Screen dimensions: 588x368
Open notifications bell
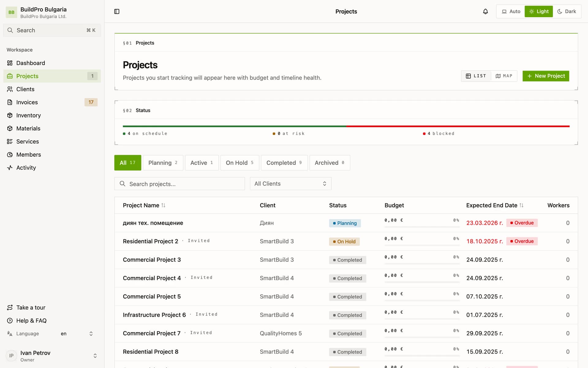click(x=485, y=11)
